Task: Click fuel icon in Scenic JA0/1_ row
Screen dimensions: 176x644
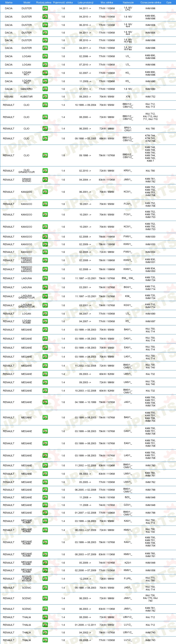Action: 45,588
